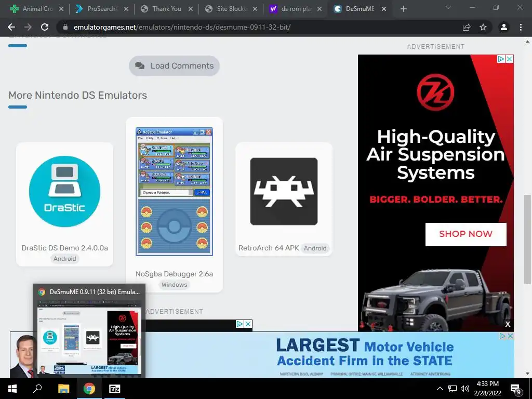532x399 pixels.
Task: Click the page vertical scrollbar thumb
Action: click(x=527, y=239)
